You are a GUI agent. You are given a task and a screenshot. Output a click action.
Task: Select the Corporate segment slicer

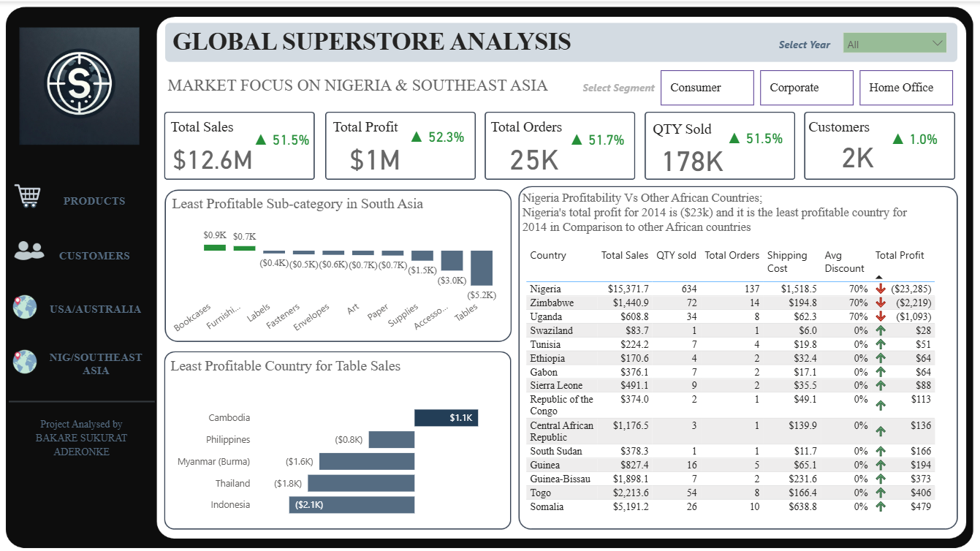[806, 88]
